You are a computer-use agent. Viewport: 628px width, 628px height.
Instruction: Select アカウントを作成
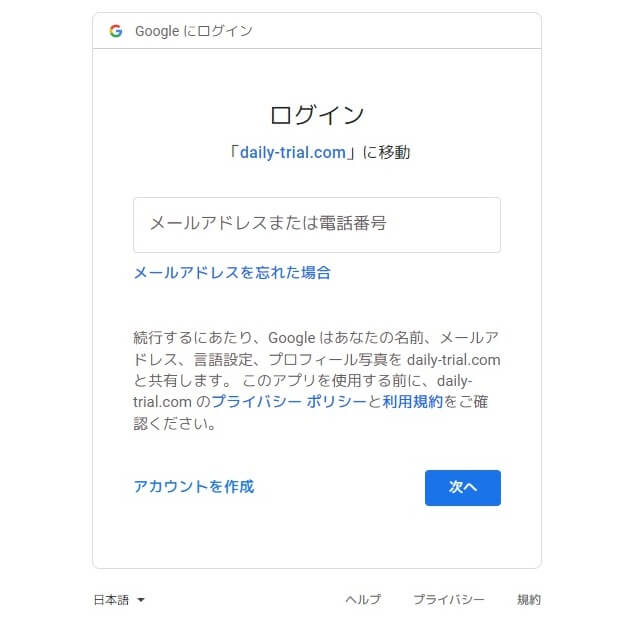click(194, 487)
